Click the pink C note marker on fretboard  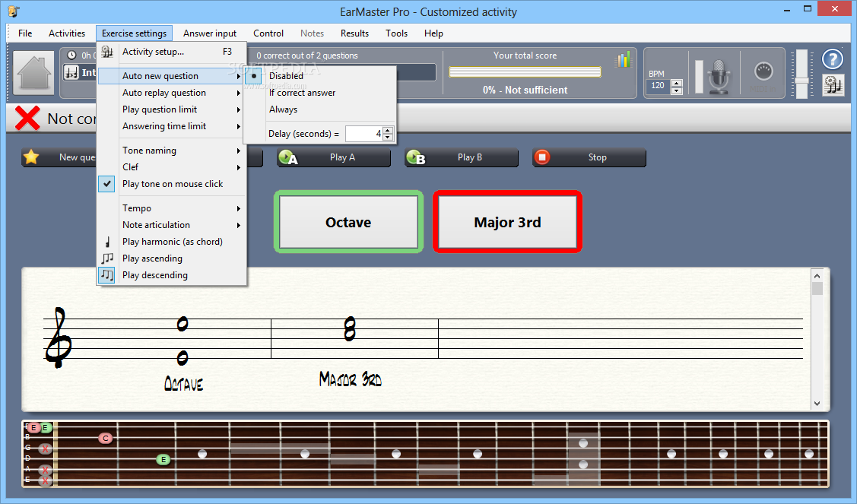point(106,438)
